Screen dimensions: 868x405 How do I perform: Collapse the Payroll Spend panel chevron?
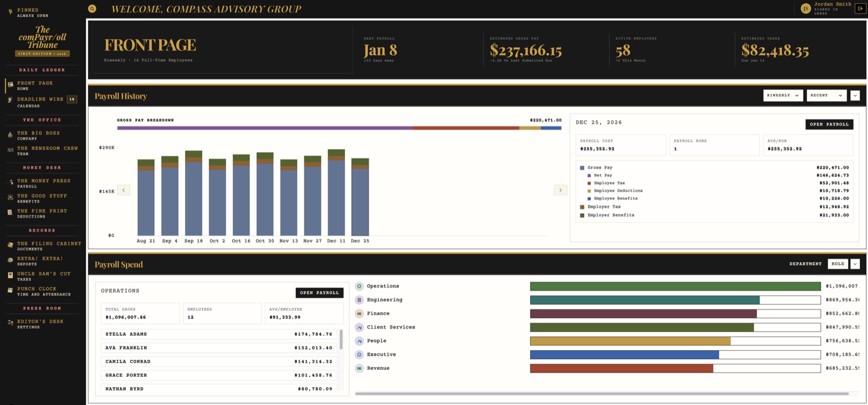click(x=855, y=264)
